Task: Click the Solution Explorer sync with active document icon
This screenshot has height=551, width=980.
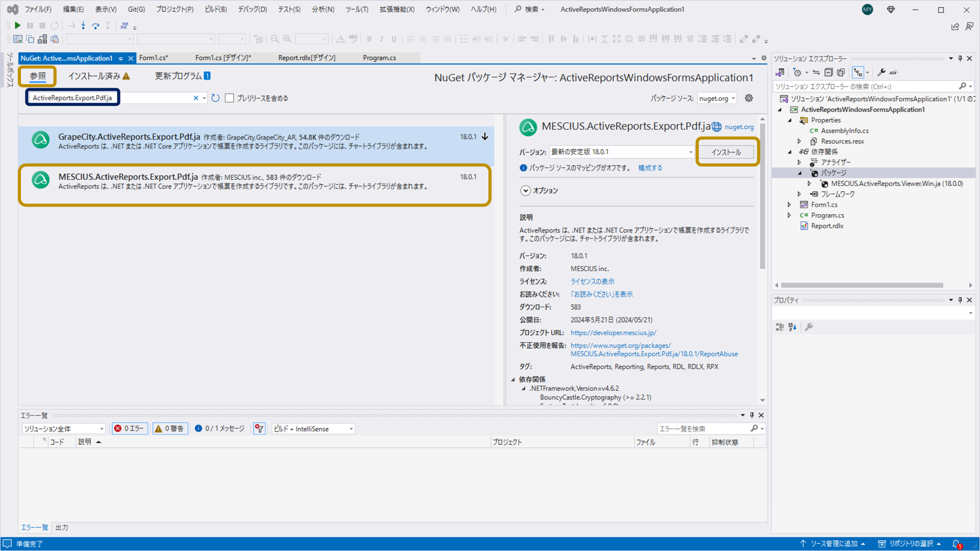Action: [816, 72]
